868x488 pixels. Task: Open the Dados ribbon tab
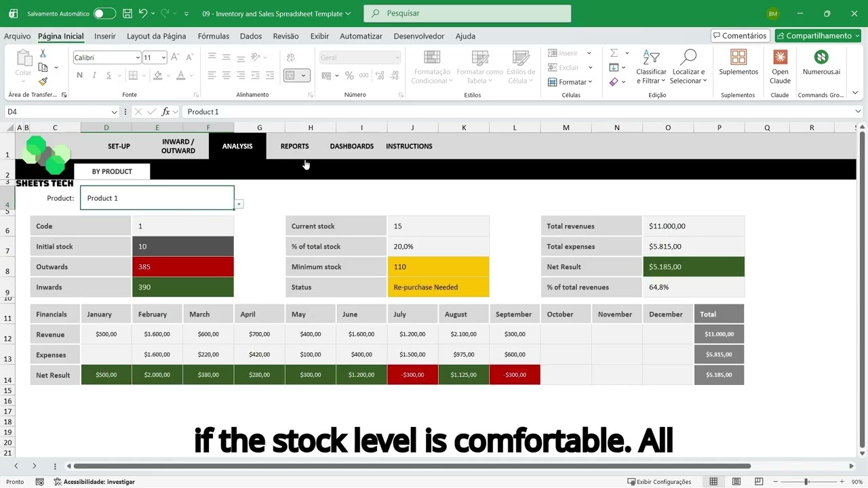(x=251, y=36)
